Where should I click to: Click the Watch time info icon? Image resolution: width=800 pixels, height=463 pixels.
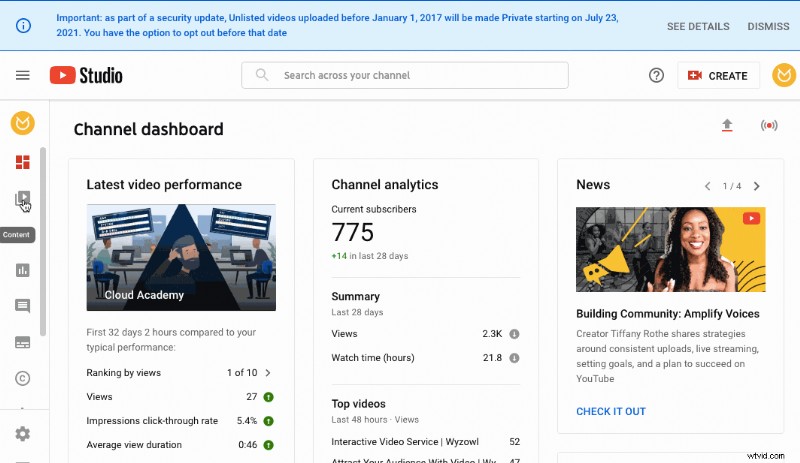pyautogui.click(x=514, y=358)
